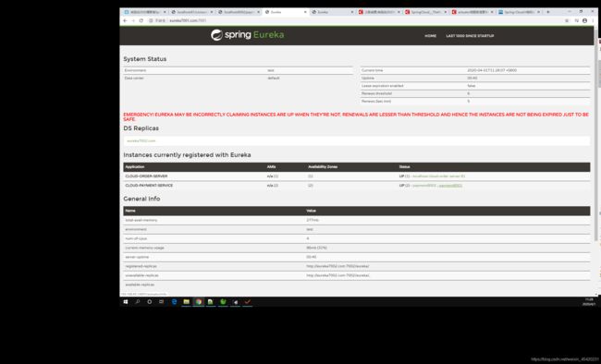The height and width of the screenshot is (364, 601).
Task: Click the Instances currently registered with Eureka heading
Action: click(187, 155)
